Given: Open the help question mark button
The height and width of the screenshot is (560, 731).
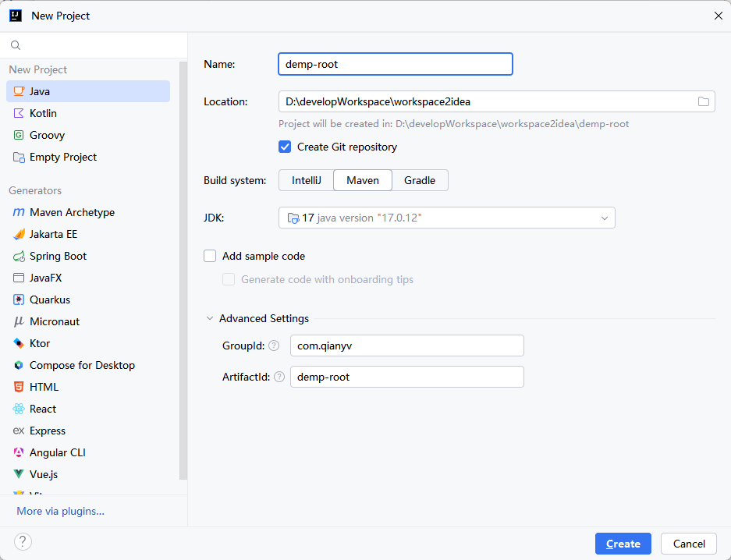Looking at the screenshot, I should click(23, 541).
